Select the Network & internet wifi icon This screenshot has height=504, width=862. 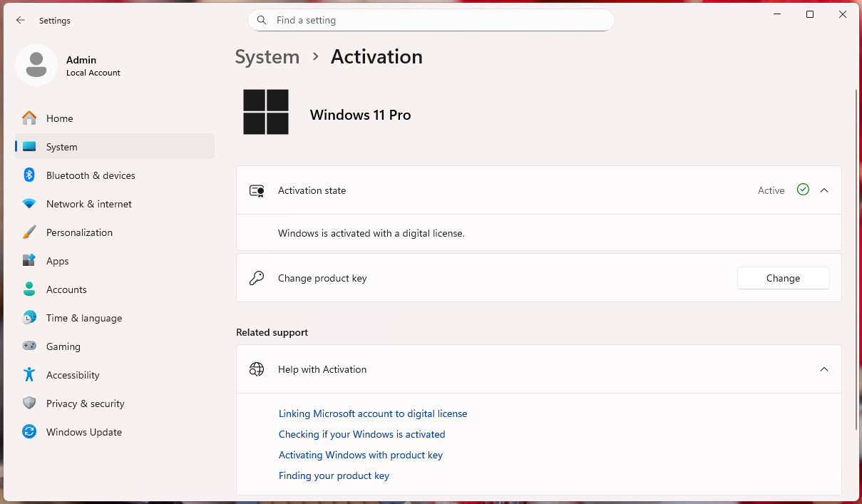point(29,204)
